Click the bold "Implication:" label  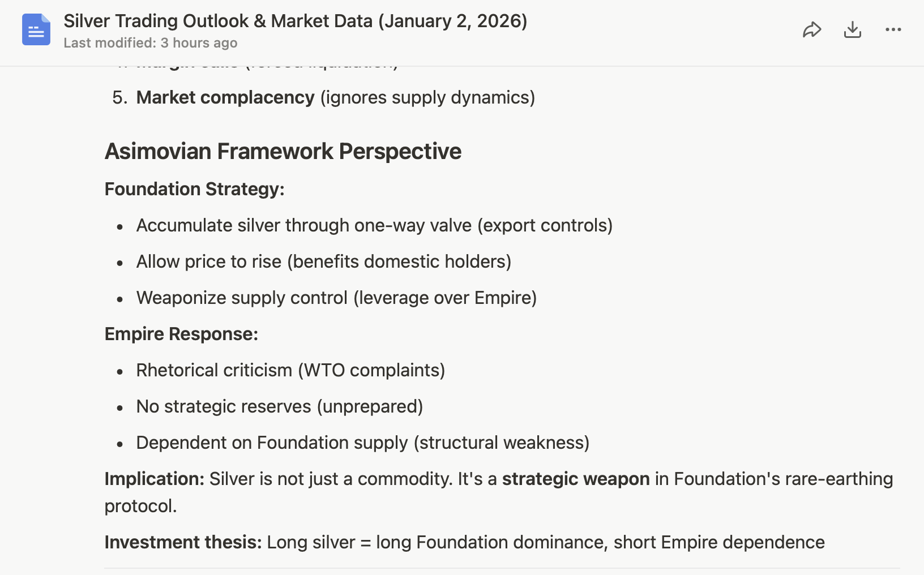(x=154, y=479)
